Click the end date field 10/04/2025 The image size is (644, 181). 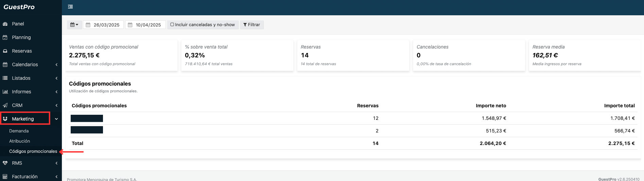pos(148,25)
